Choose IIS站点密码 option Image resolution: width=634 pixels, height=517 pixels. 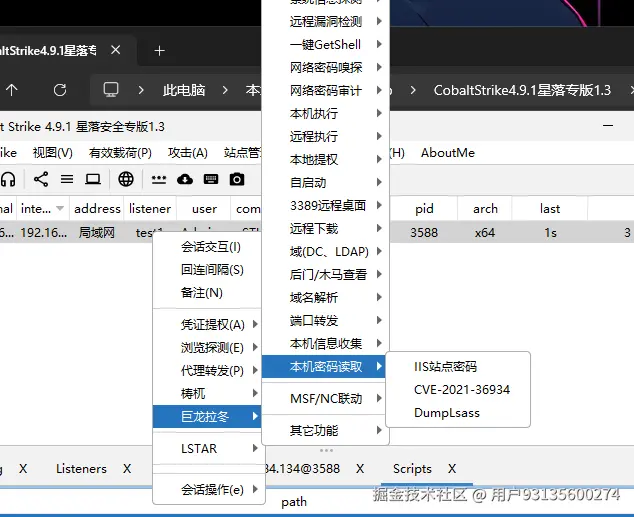pyautogui.click(x=458, y=366)
